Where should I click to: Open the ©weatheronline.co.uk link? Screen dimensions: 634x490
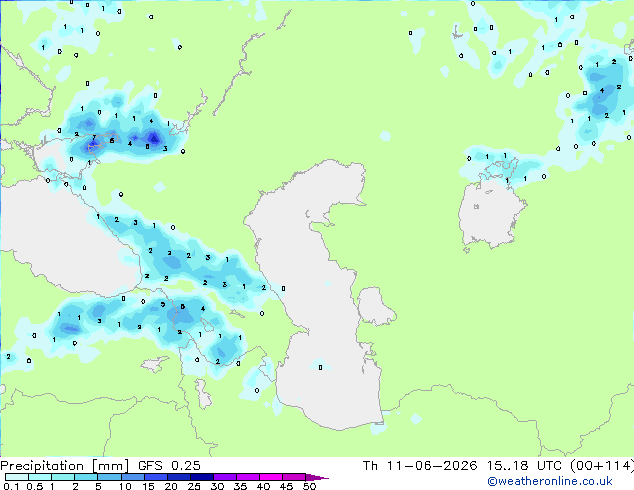[550, 481]
